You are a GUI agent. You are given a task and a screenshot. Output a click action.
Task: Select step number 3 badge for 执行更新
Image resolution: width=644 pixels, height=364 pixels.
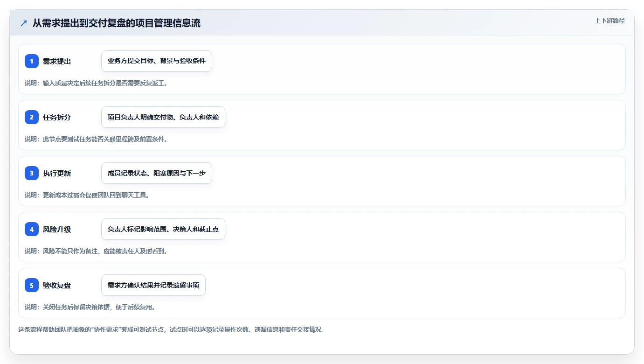point(32,173)
